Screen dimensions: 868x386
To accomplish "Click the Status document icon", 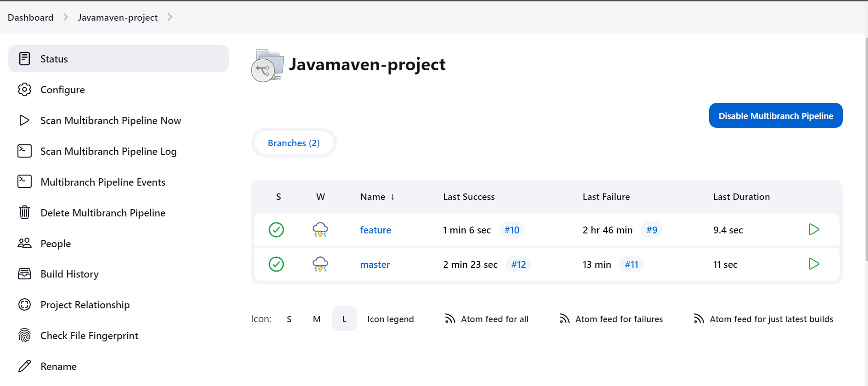I will (24, 58).
